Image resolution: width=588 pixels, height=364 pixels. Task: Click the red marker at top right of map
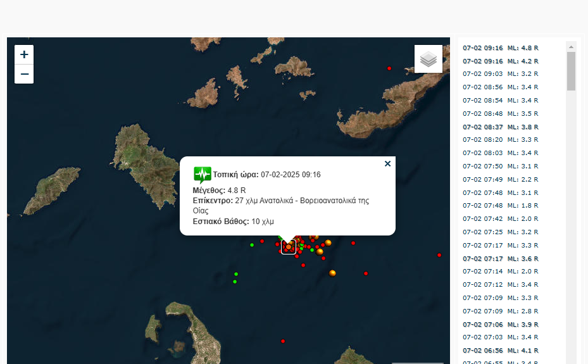(x=389, y=68)
